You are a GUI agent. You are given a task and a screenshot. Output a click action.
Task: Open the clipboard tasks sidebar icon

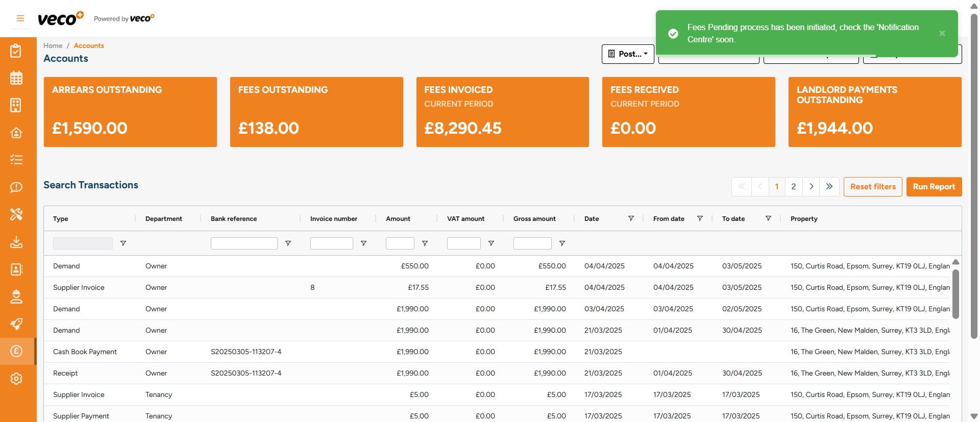(16, 51)
